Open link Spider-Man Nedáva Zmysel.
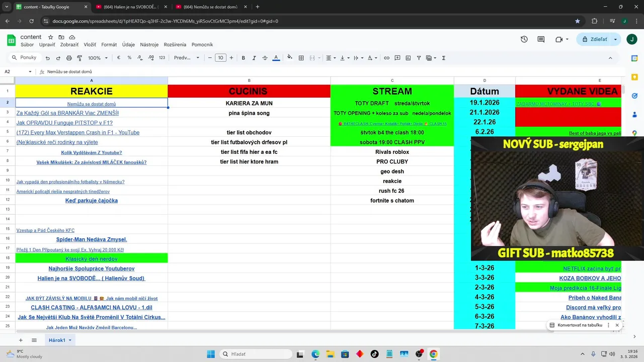The image size is (644, 362). (x=92, y=240)
